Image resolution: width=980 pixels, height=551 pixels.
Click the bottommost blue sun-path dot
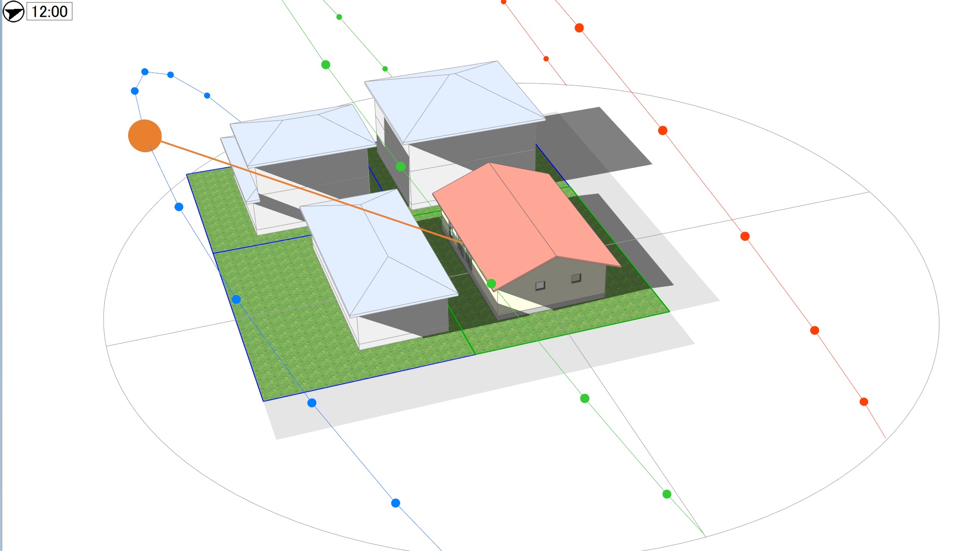coord(395,503)
